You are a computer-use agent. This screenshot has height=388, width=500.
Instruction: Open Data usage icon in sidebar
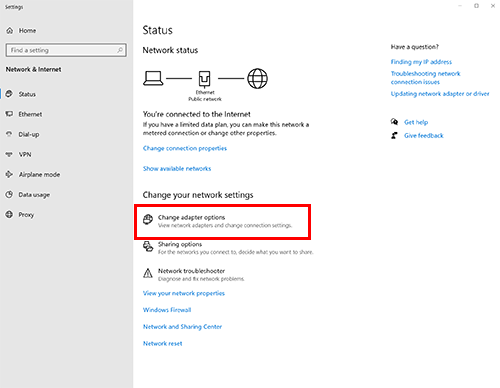pyautogui.click(x=9, y=194)
